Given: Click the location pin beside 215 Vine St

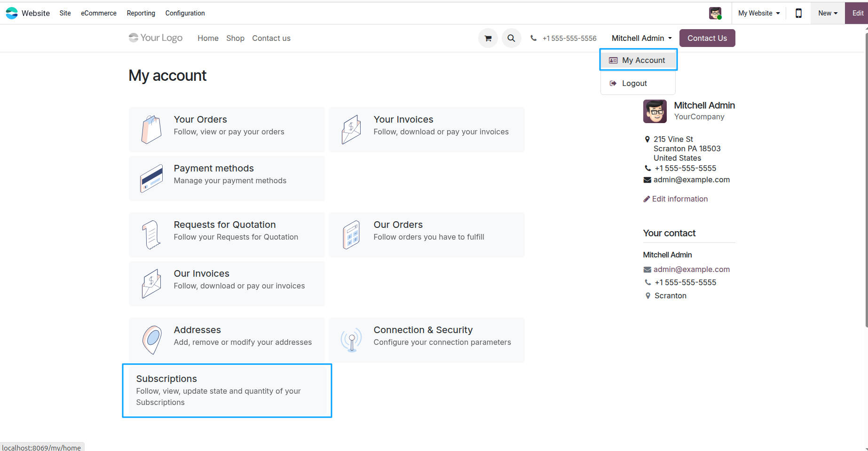Looking at the screenshot, I should (x=647, y=139).
